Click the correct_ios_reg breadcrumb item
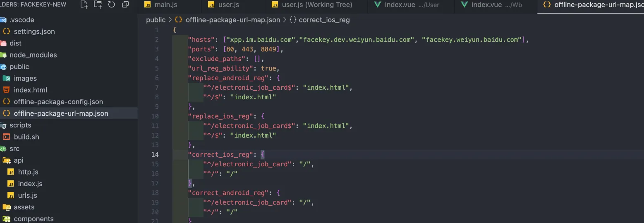This screenshot has height=223, width=644. click(324, 20)
